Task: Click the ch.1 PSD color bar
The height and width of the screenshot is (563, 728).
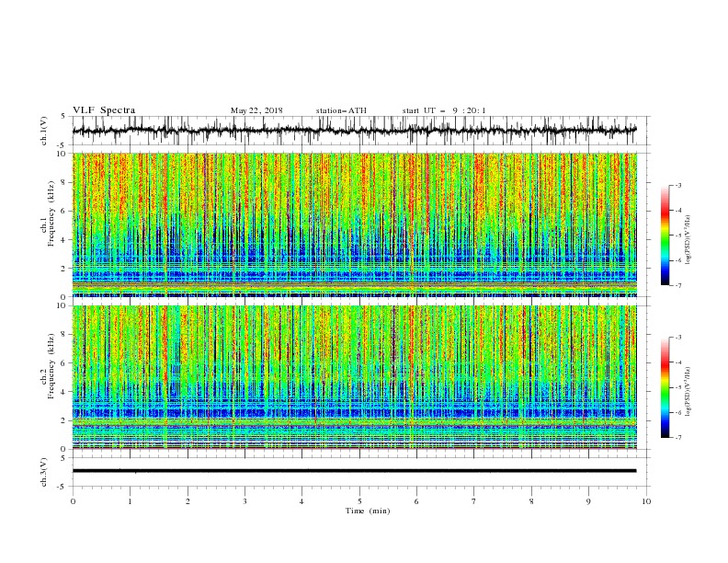Action: point(665,236)
